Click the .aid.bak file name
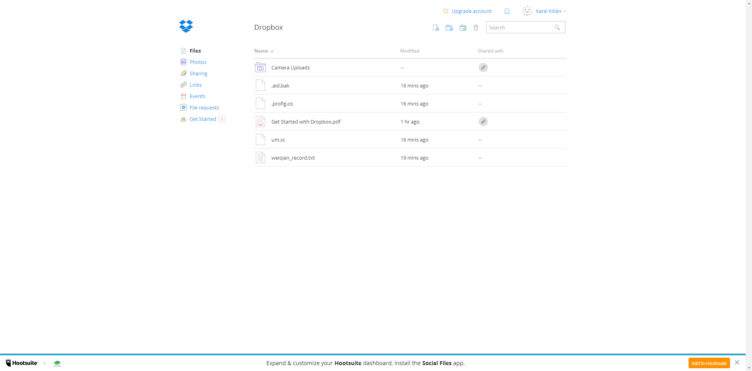Image resolution: width=752 pixels, height=371 pixels. tap(280, 86)
